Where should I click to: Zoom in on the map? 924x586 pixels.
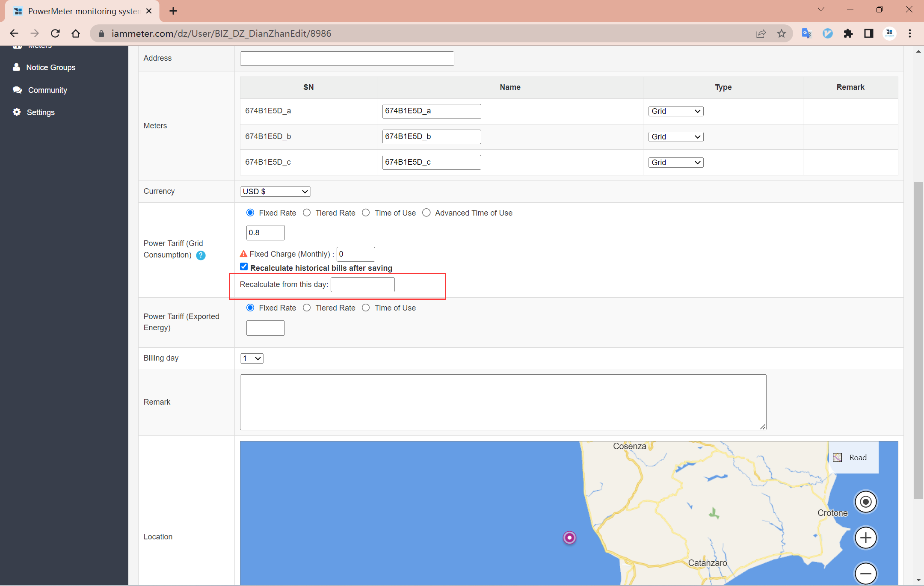click(865, 538)
